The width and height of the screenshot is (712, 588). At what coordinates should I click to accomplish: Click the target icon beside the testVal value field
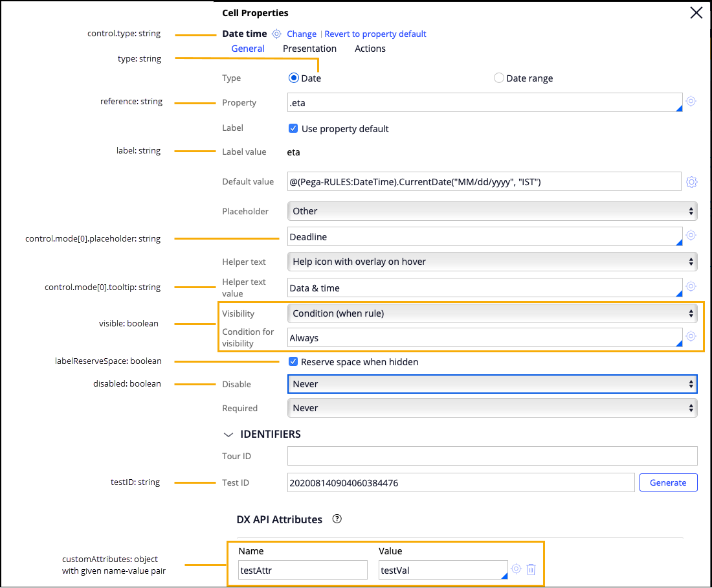click(516, 569)
